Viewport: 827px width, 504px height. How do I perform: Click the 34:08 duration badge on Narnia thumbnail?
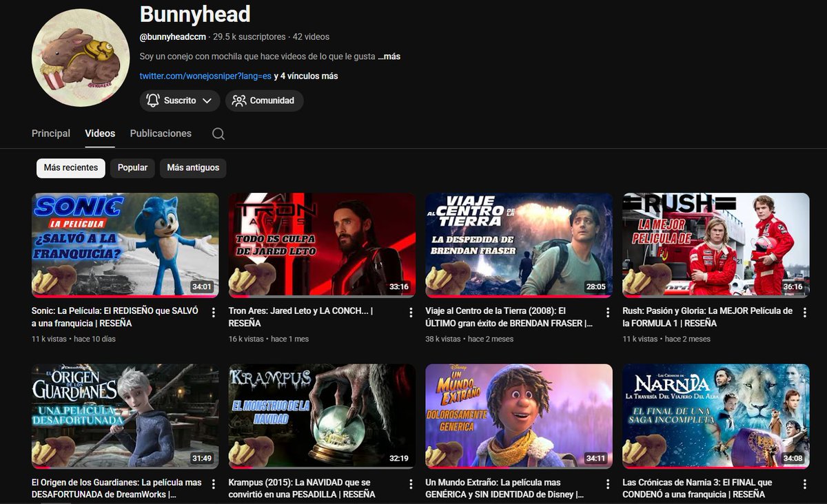tap(793, 459)
